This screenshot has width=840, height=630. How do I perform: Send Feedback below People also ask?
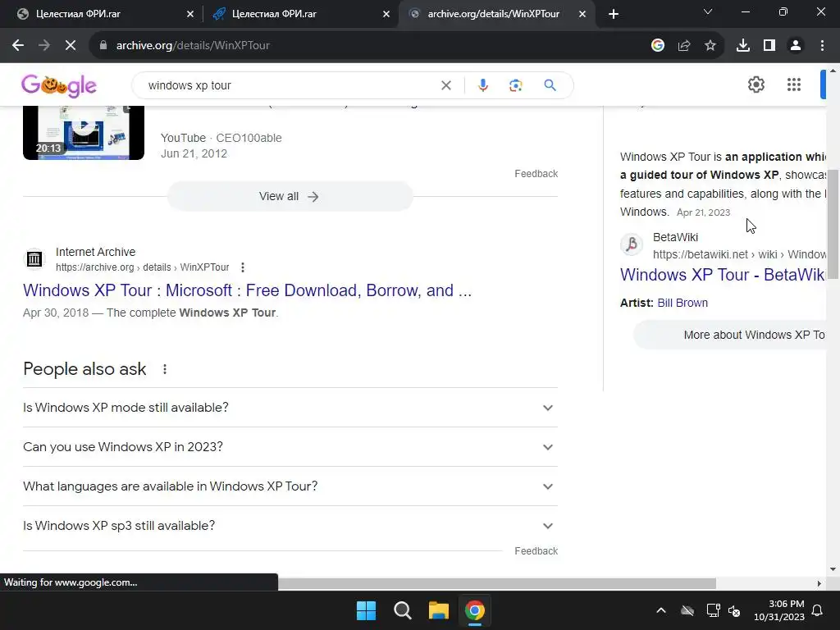click(x=536, y=550)
